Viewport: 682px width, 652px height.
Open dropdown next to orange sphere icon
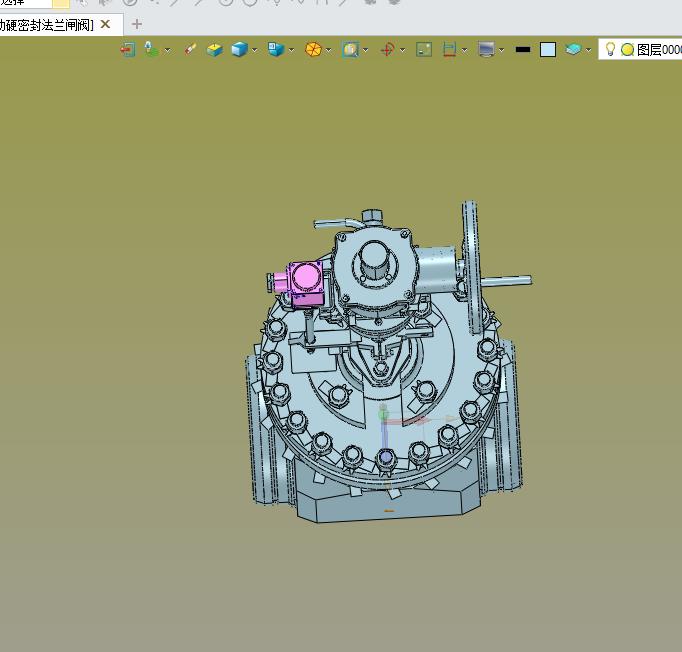[x=328, y=50]
